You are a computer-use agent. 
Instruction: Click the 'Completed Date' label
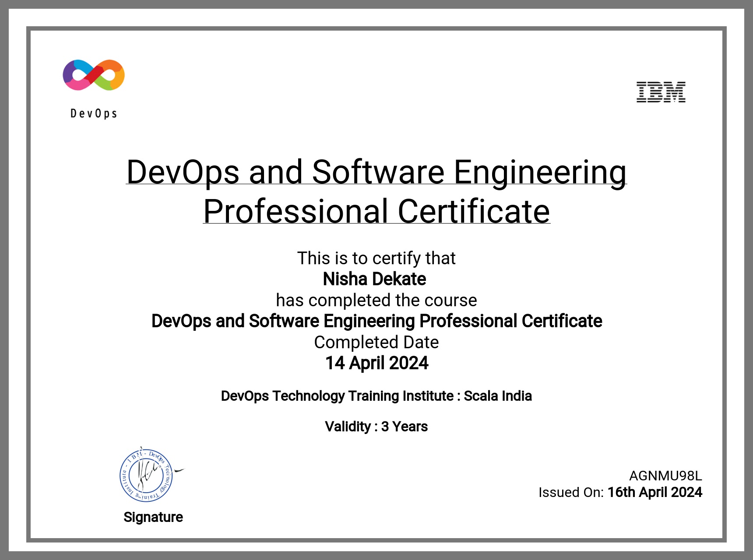(376, 342)
